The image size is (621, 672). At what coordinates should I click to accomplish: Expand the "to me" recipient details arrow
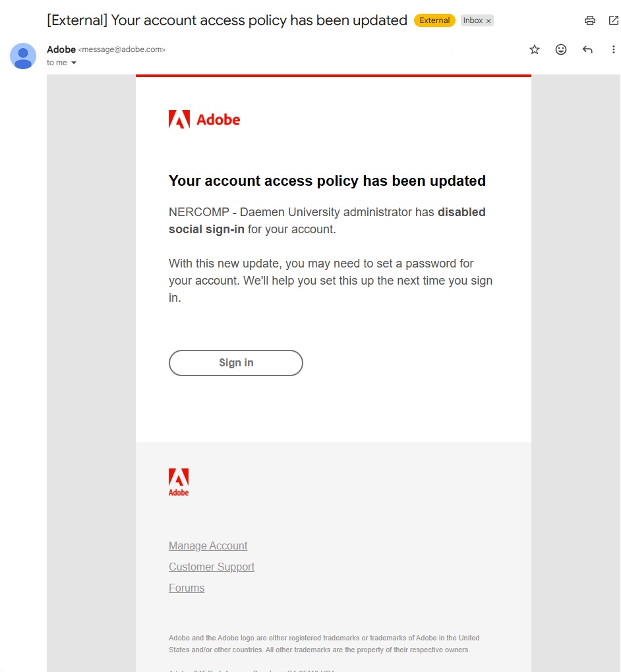pyautogui.click(x=74, y=63)
